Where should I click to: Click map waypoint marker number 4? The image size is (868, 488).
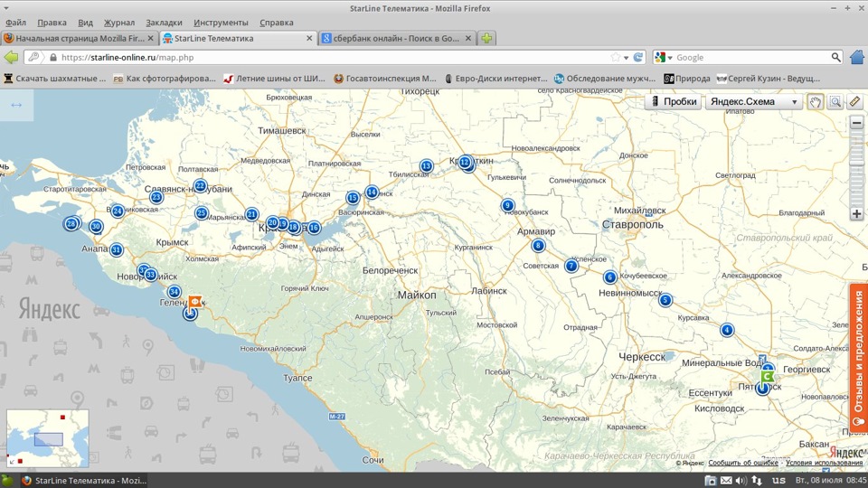727,330
